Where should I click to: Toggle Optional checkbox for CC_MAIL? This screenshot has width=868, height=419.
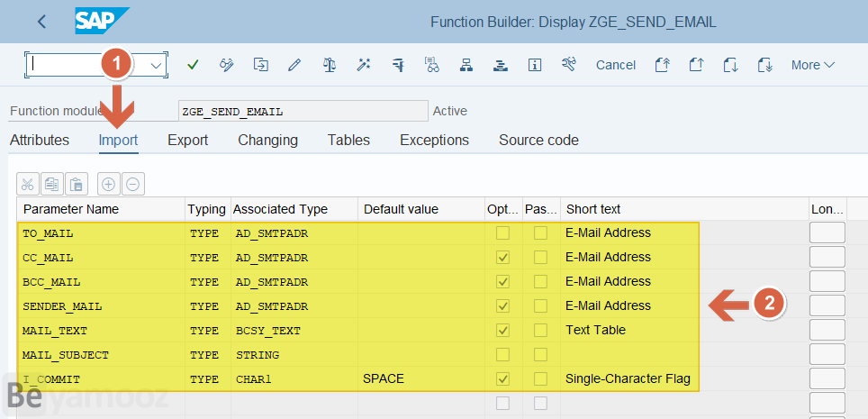tap(502, 258)
